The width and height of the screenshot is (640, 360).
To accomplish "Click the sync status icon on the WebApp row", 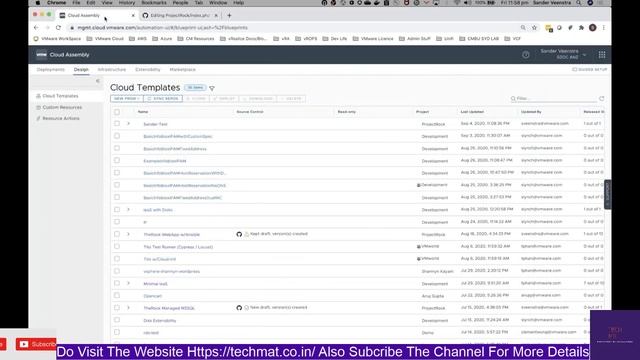I will click(247, 234).
